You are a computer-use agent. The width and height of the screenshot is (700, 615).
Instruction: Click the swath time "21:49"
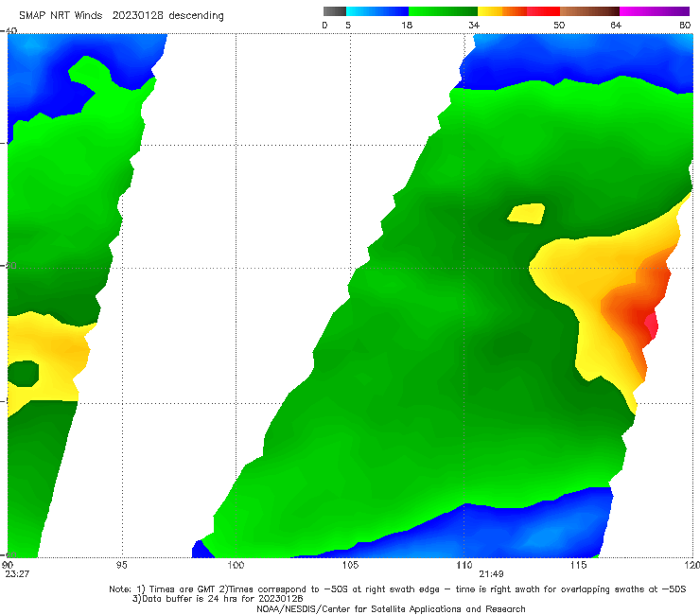(x=492, y=574)
